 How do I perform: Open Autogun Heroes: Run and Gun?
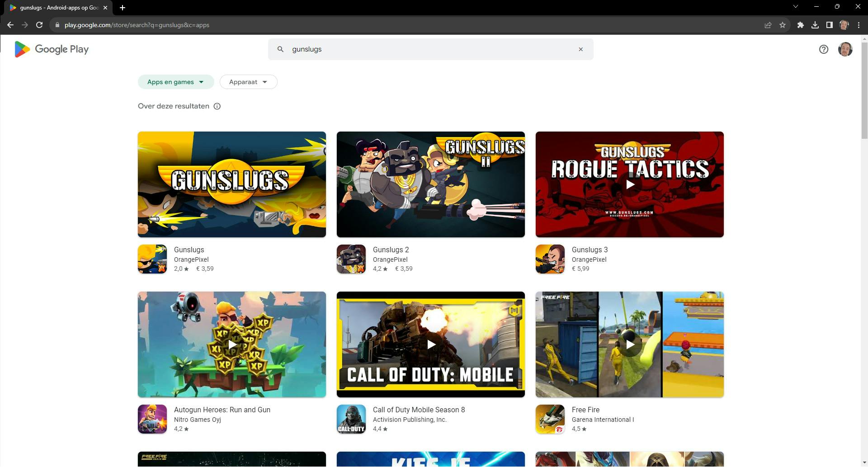coord(222,410)
